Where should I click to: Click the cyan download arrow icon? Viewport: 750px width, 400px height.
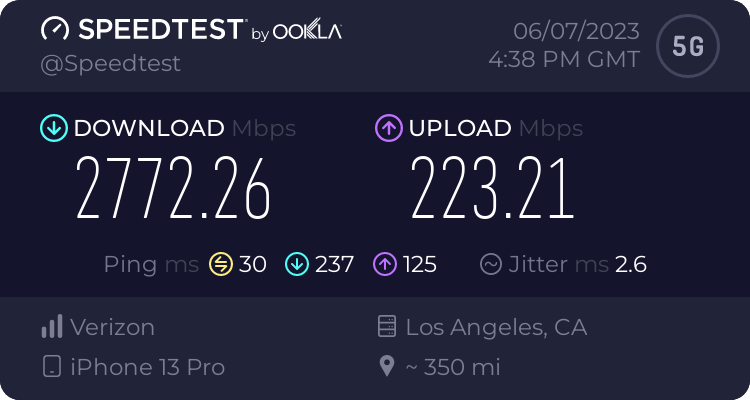(54, 128)
